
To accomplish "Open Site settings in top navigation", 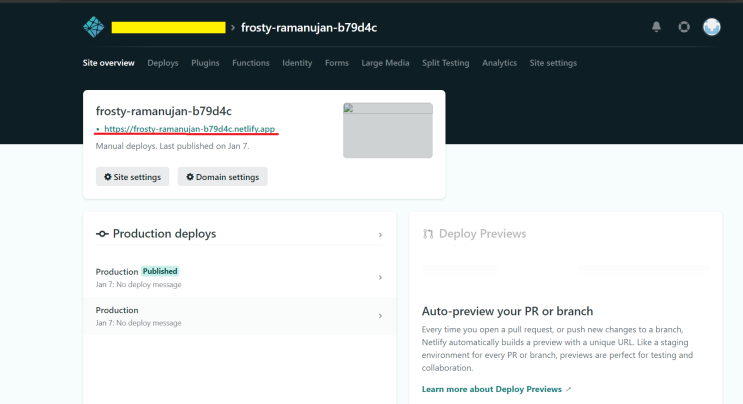I will tap(553, 63).
